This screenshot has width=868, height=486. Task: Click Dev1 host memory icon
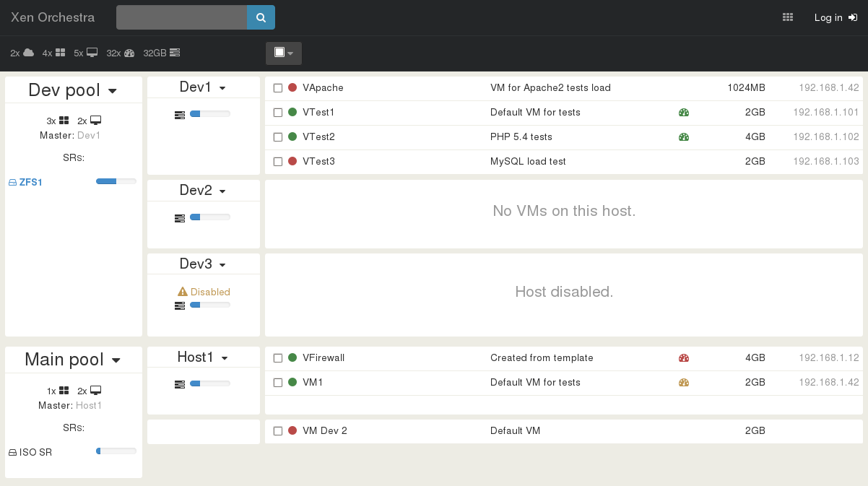(x=180, y=114)
